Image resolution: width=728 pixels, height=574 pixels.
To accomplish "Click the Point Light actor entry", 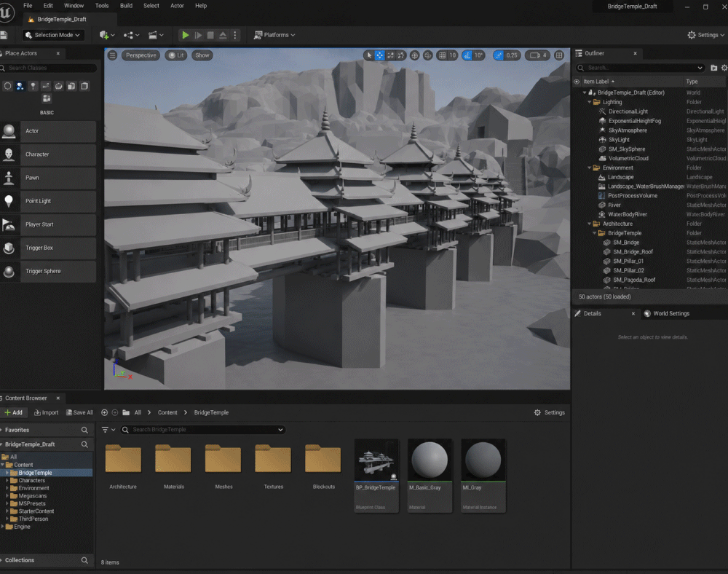I will (48, 201).
